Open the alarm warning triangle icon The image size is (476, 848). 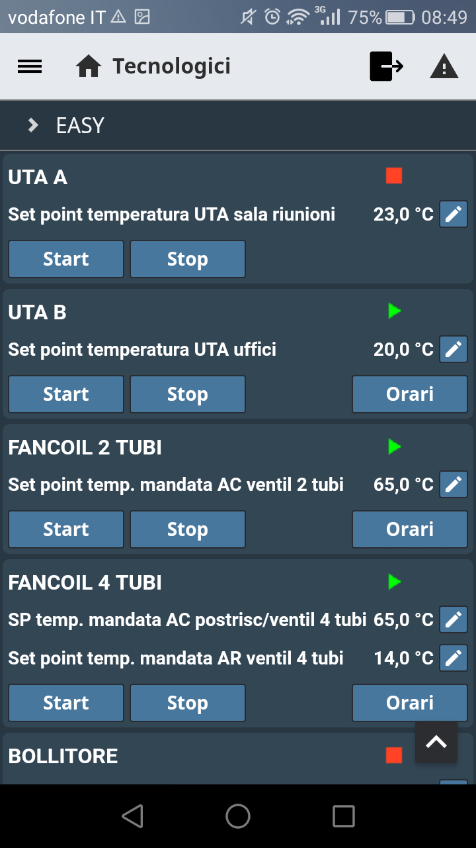tap(444, 67)
